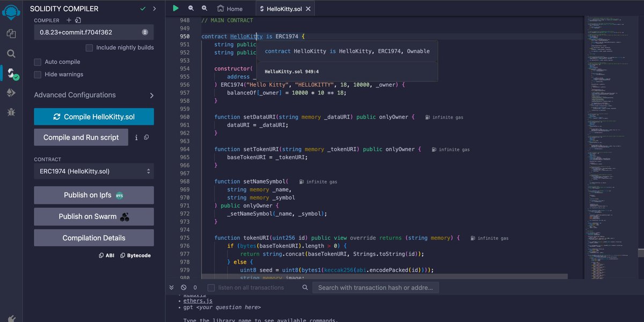Click Publish on Ipfs button
644x322 pixels.
[94, 195]
